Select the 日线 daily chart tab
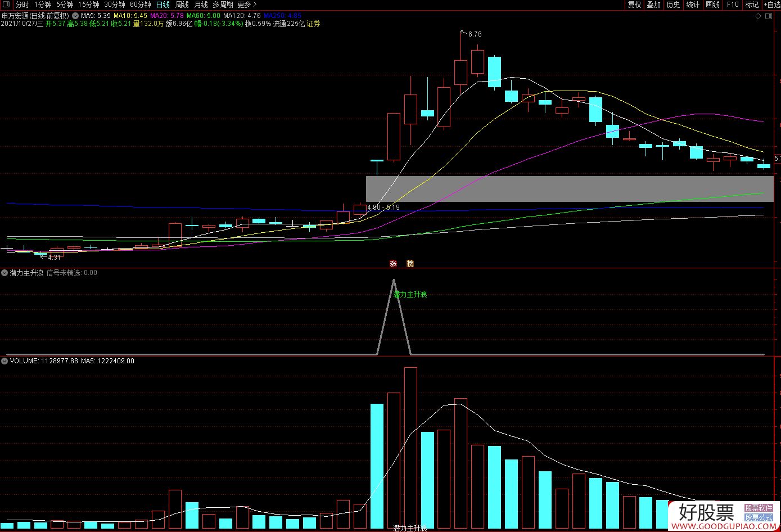The height and width of the screenshot is (532, 781). [x=162, y=4]
